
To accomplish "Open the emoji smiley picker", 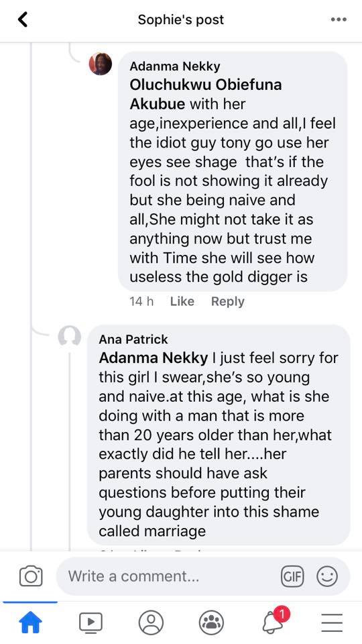I will [327, 576].
